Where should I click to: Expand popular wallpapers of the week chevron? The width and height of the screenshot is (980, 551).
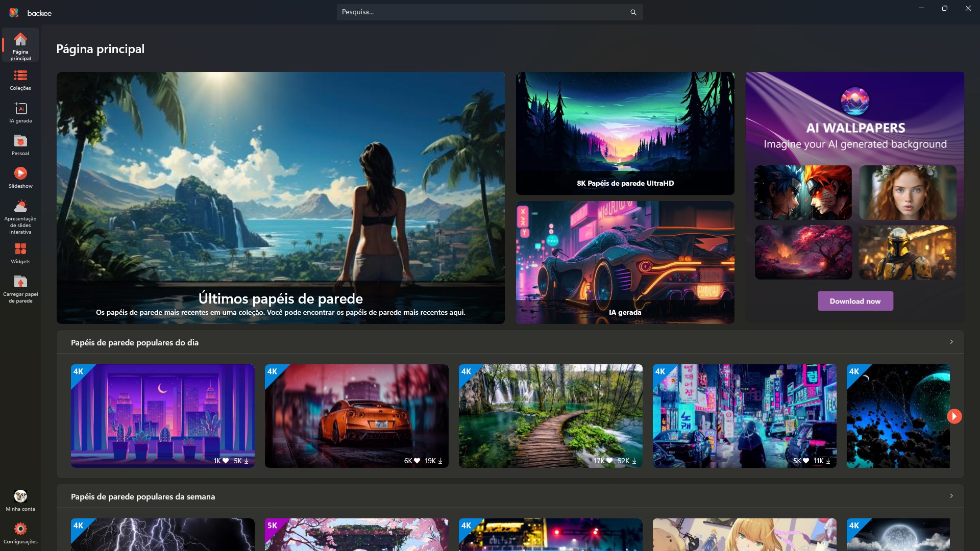[x=951, y=496]
